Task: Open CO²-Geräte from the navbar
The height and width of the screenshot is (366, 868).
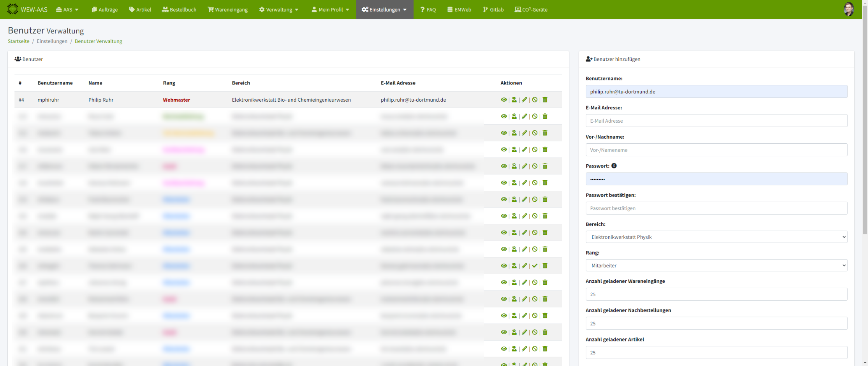Action: tap(531, 9)
